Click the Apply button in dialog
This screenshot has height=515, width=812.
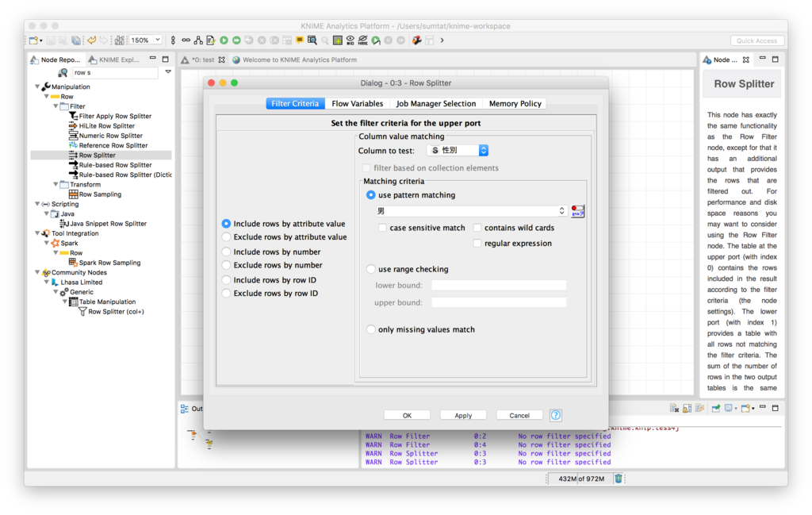pos(463,416)
